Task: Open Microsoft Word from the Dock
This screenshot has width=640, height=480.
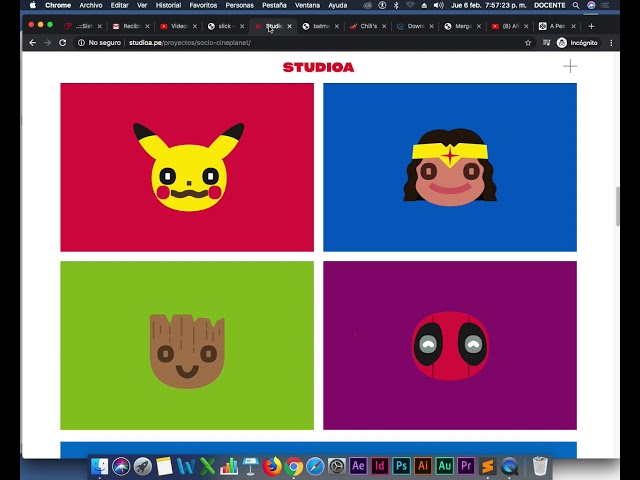Action: tap(186, 466)
